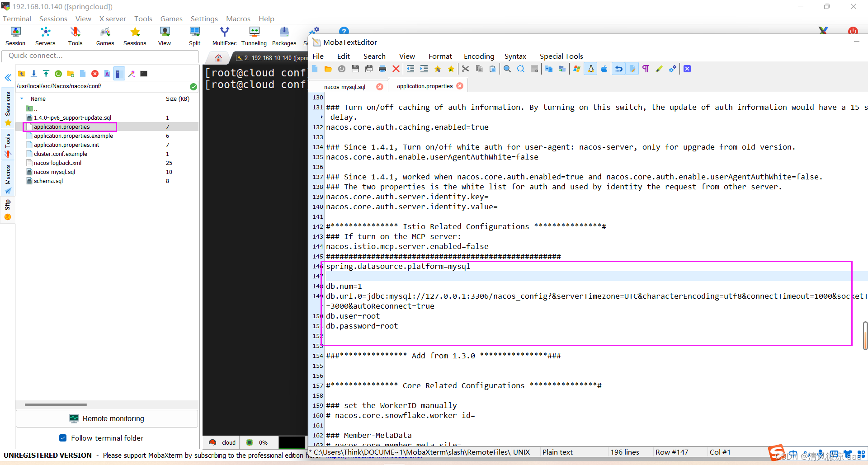Toggle Mac (apple) line ending format
The height and width of the screenshot is (465, 868).
tap(604, 69)
